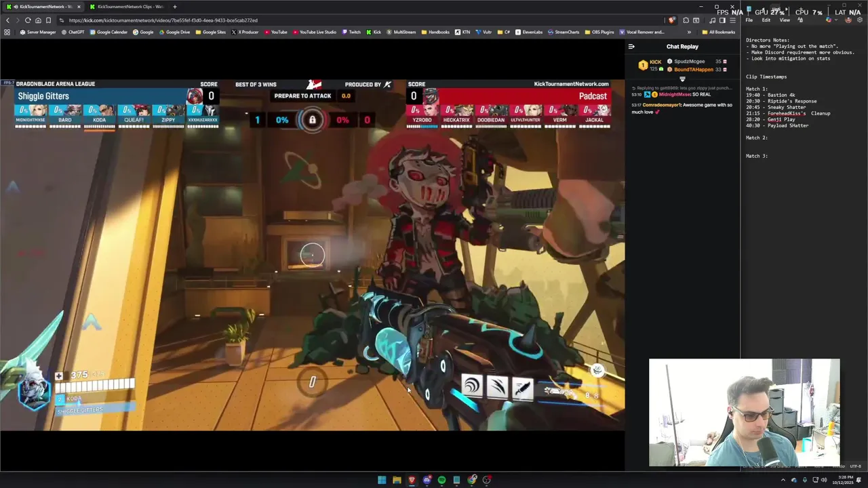
Task: Open Windows Start button on taskbar
Action: [x=382, y=480]
